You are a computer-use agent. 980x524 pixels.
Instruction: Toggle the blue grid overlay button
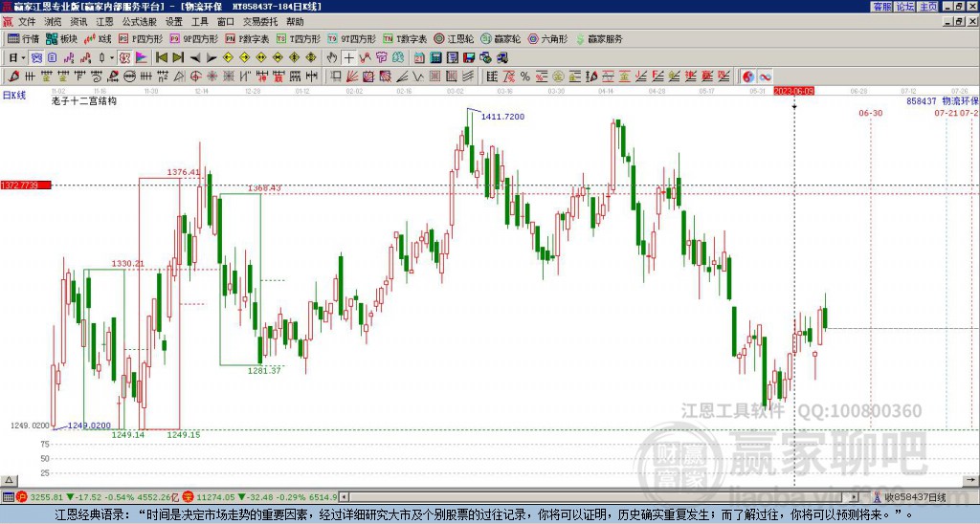36,57
